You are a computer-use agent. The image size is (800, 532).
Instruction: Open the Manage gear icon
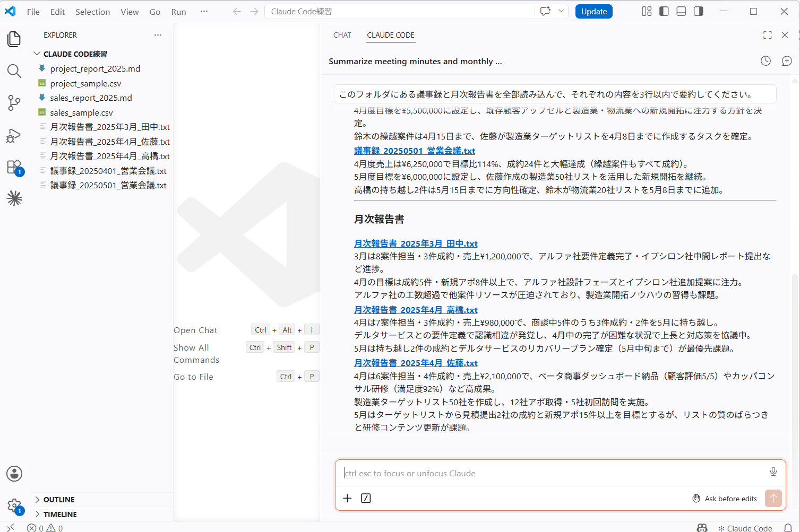pyautogui.click(x=14, y=505)
